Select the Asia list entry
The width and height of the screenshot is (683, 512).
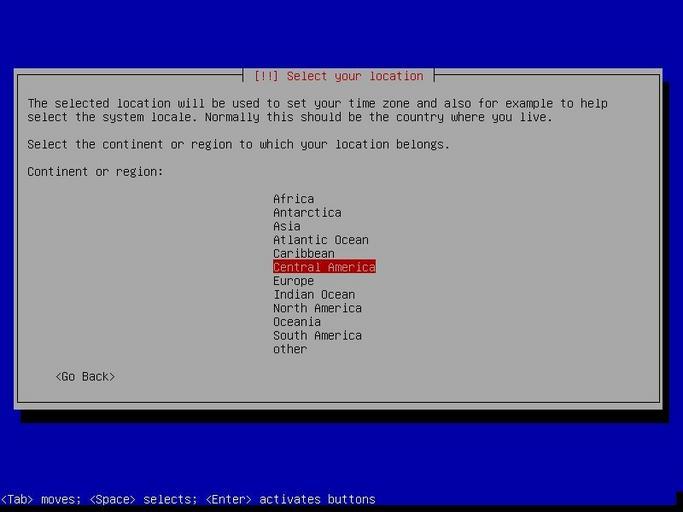(x=286, y=226)
